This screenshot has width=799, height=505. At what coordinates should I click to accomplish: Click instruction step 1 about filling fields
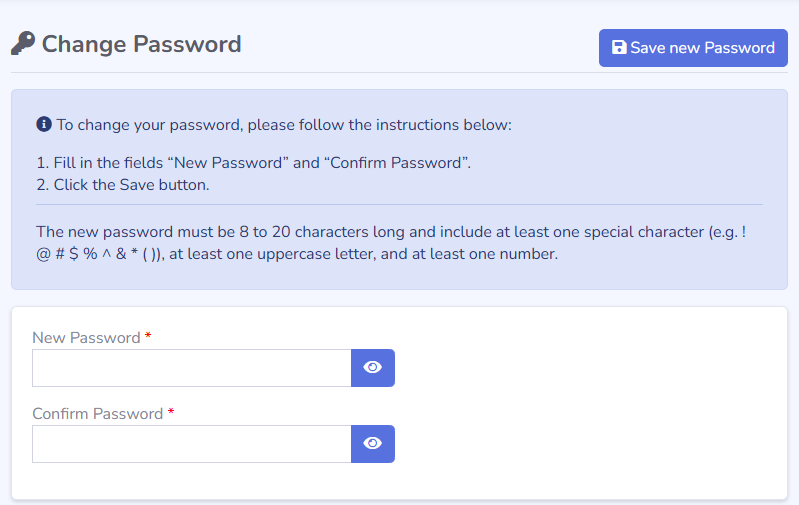click(x=253, y=163)
